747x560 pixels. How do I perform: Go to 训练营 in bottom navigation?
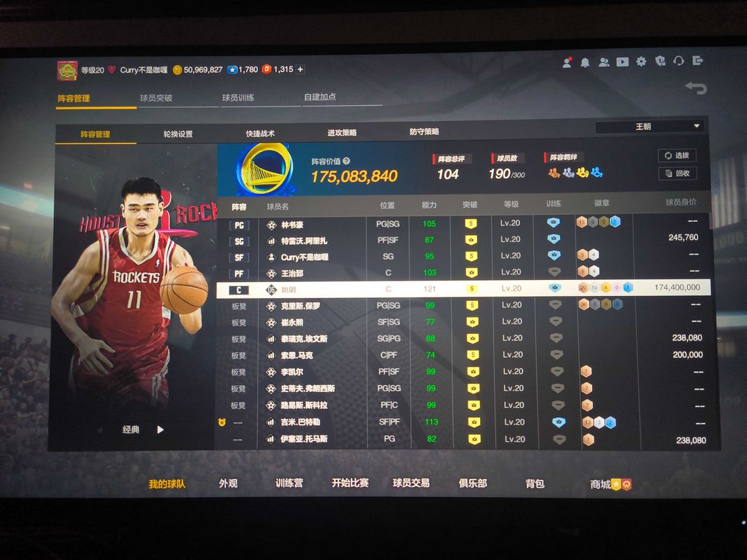(289, 483)
